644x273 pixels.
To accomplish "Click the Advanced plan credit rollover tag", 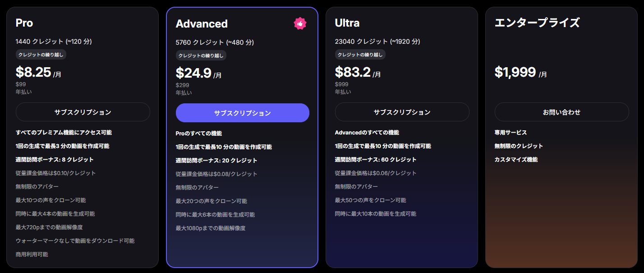I will (201, 56).
